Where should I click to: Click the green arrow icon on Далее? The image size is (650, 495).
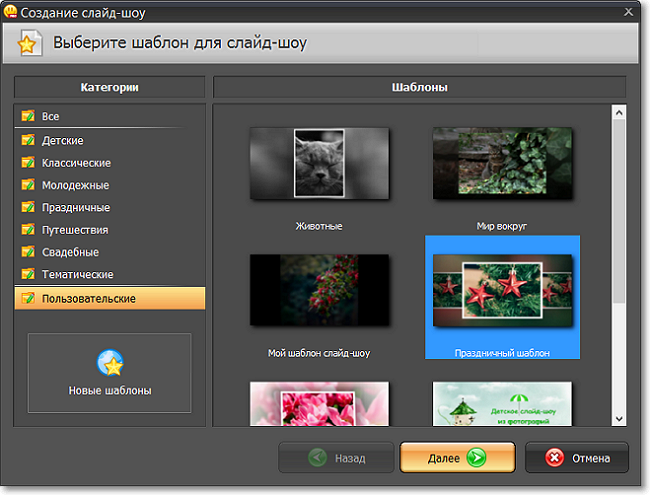(x=476, y=458)
